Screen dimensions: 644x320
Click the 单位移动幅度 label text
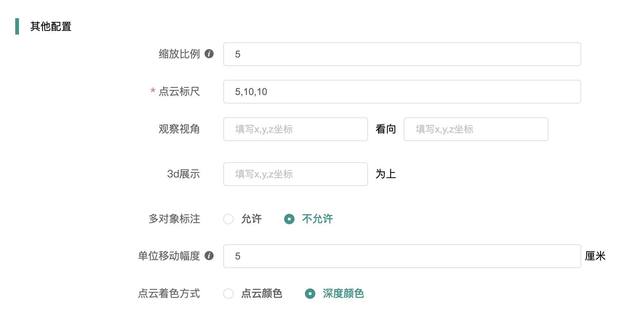click(x=169, y=256)
